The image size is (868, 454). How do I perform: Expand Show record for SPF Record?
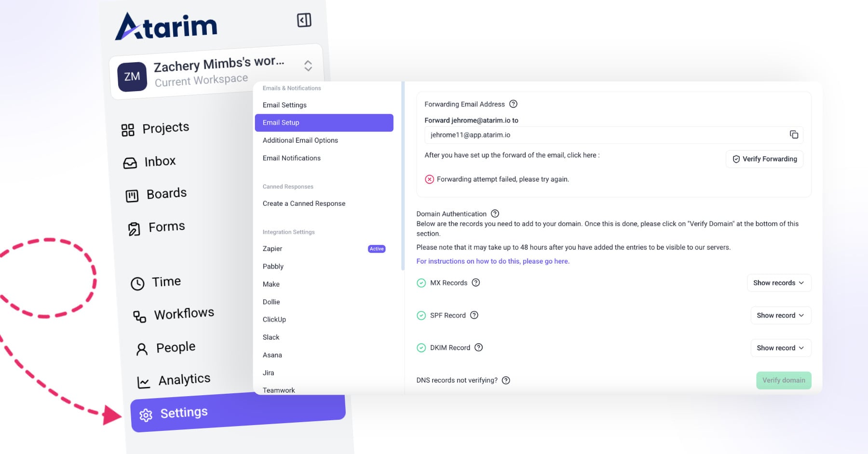pyautogui.click(x=780, y=315)
